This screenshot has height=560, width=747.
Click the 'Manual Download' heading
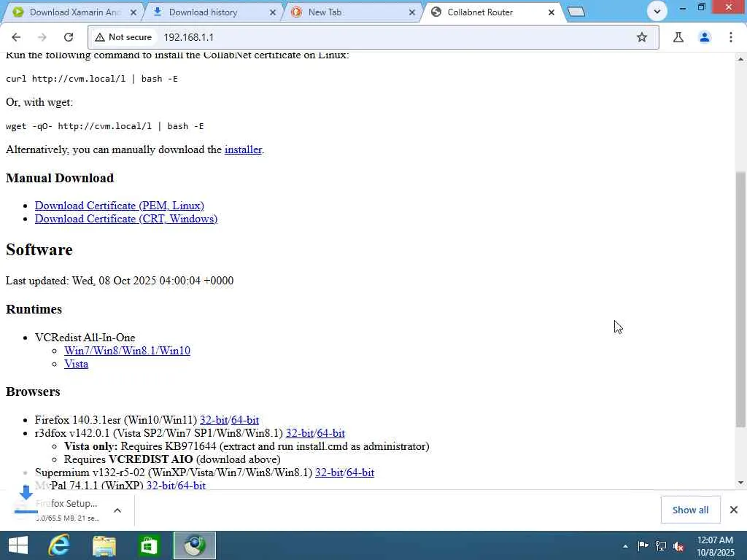[60, 178]
